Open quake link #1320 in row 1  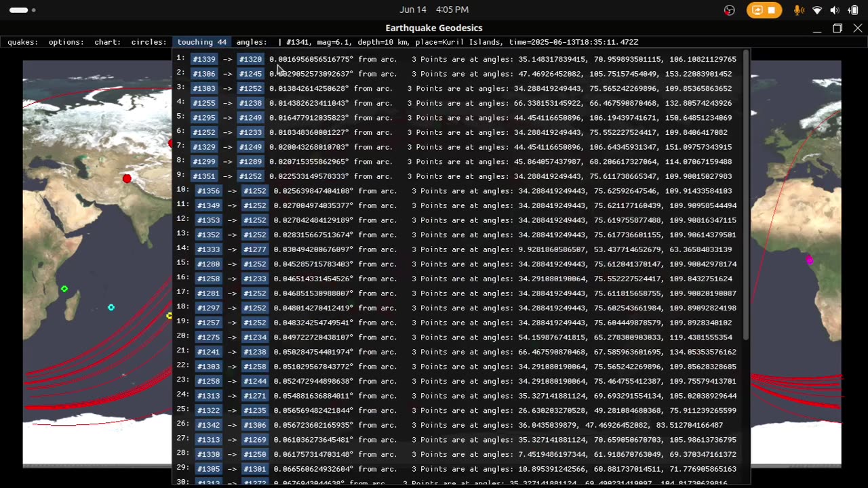[x=250, y=60]
